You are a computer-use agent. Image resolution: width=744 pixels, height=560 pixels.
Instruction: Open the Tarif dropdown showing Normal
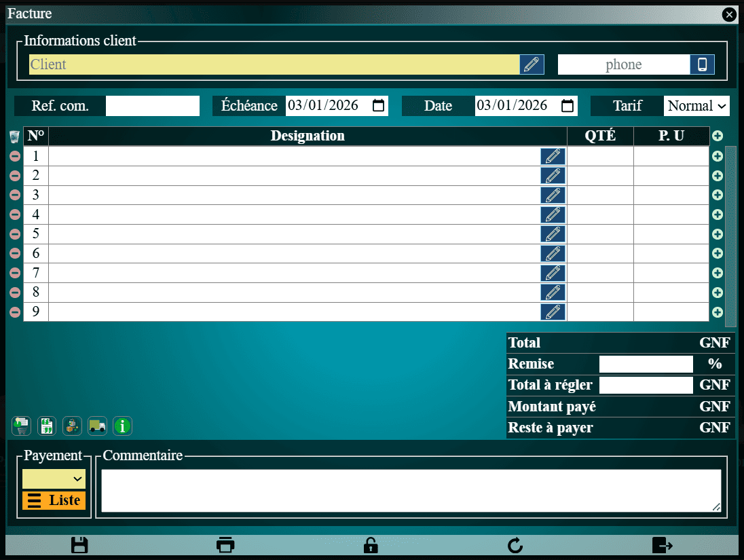(x=696, y=106)
